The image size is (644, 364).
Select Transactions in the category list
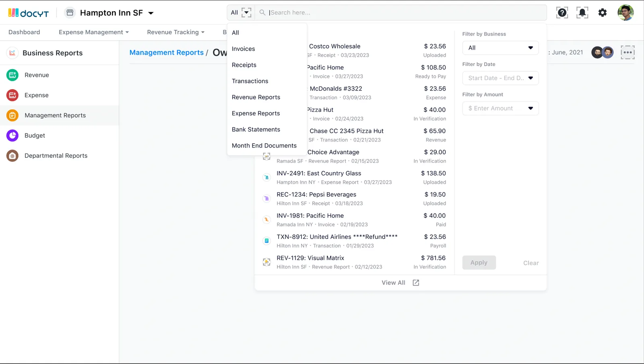click(x=267, y=81)
